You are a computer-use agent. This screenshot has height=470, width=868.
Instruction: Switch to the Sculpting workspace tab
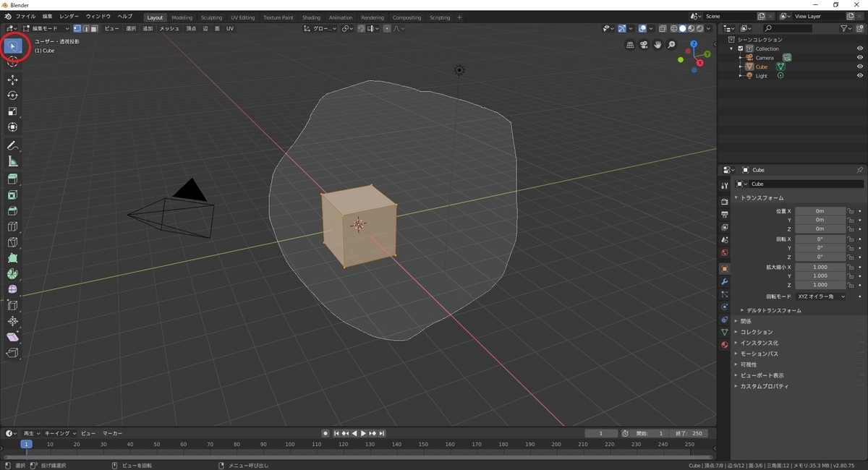211,17
